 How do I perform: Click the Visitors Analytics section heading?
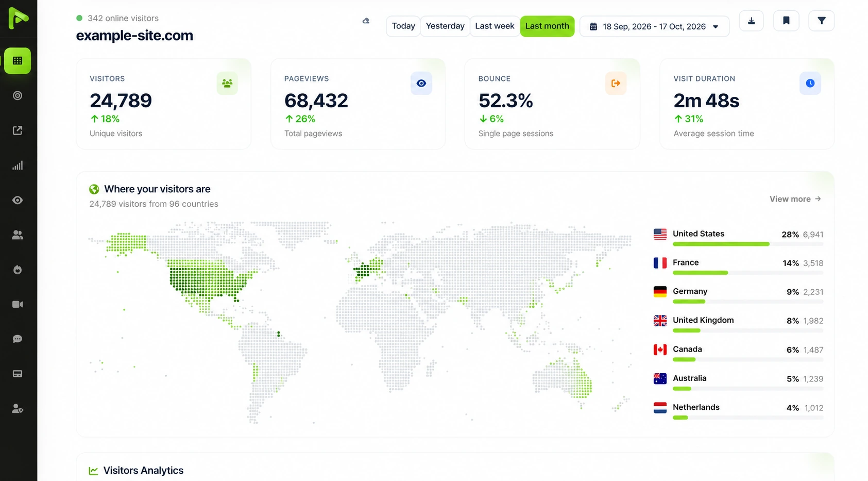[143, 470]
